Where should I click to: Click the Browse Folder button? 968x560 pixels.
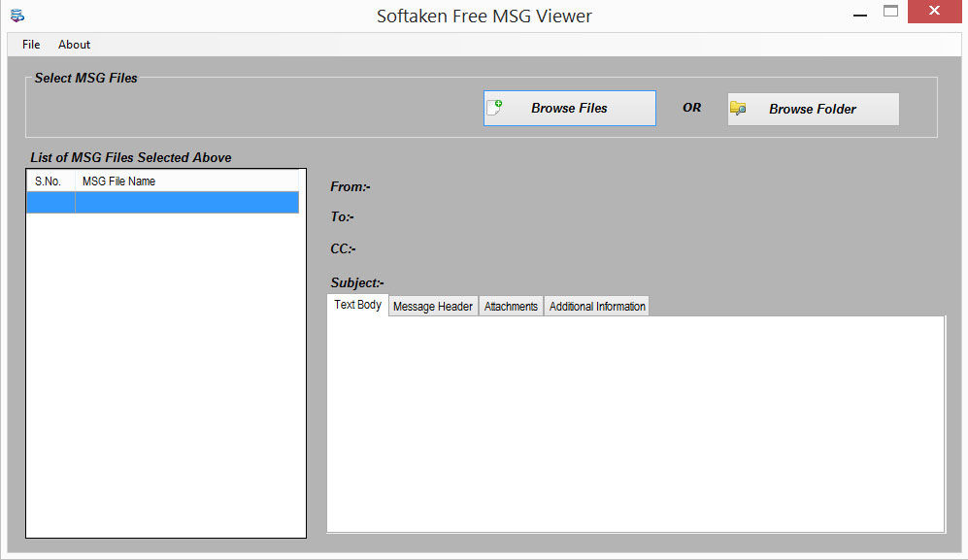[813, 109]
